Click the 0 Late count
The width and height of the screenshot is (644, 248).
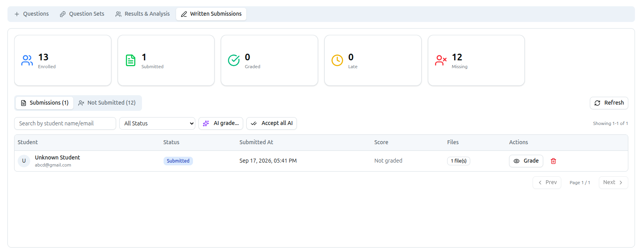[351, 57]
